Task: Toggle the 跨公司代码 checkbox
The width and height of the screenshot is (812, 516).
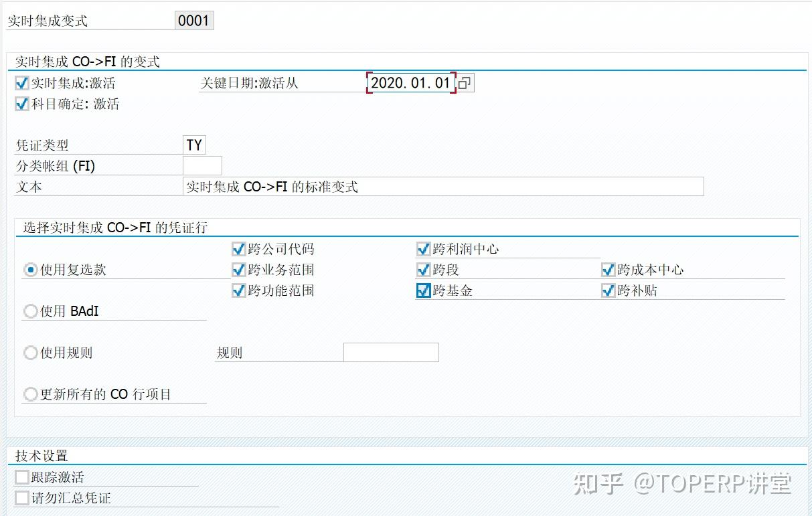Action: pos(239,248)
